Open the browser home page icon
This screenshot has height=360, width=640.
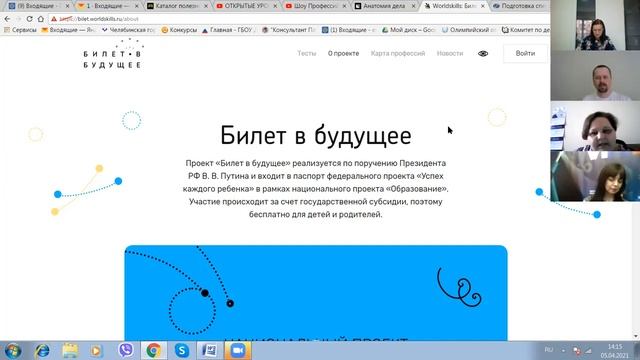pyautogui.click(x=41, y=19)
